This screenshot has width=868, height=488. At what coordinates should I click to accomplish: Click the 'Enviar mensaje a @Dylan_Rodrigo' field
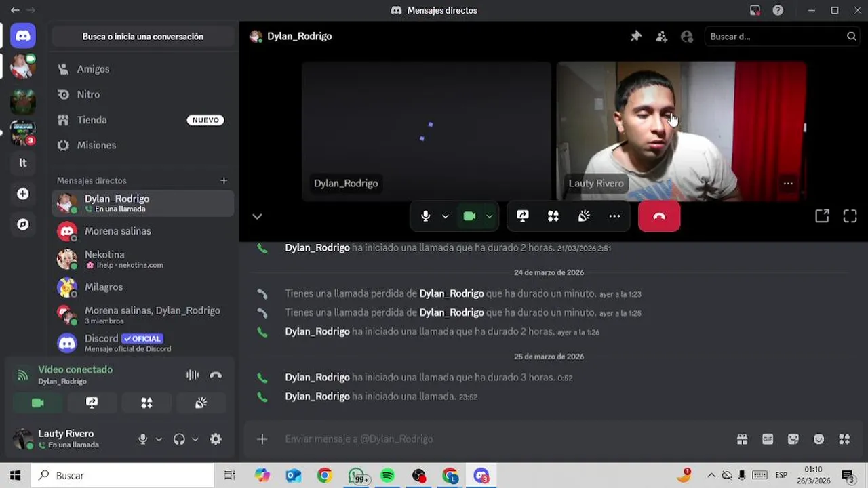click(x=502, y=439)
